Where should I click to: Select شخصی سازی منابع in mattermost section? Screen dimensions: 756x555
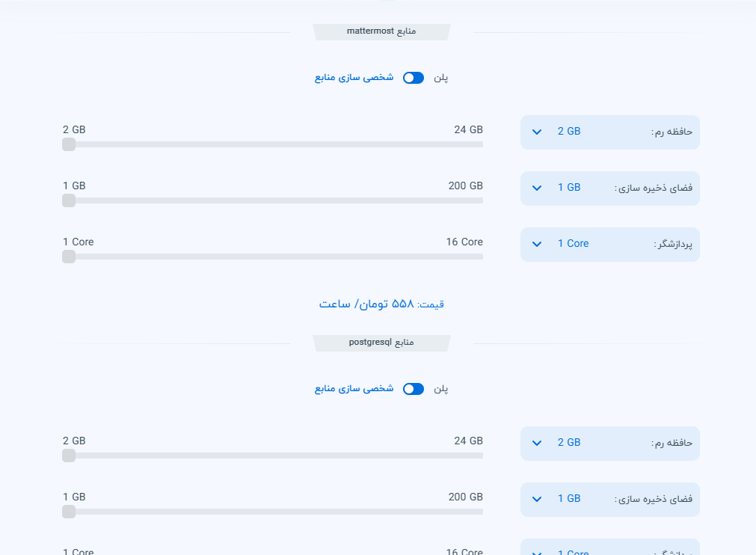[354, 78]
